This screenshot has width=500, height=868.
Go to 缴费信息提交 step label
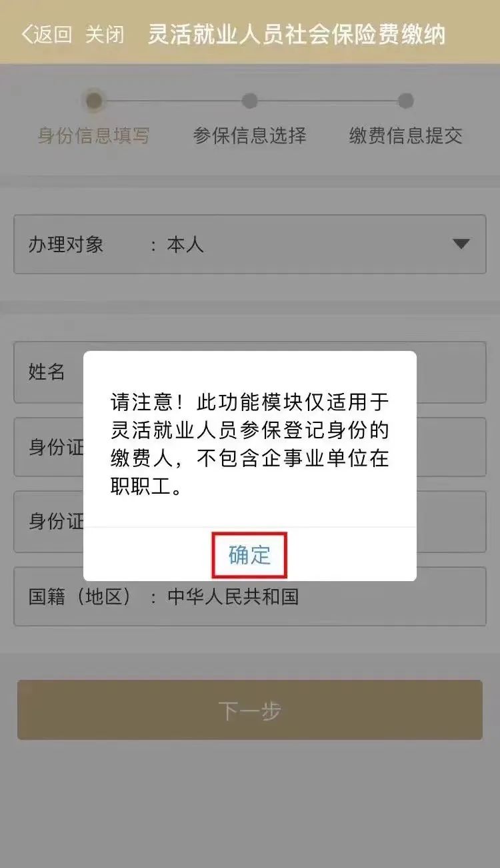405,136
